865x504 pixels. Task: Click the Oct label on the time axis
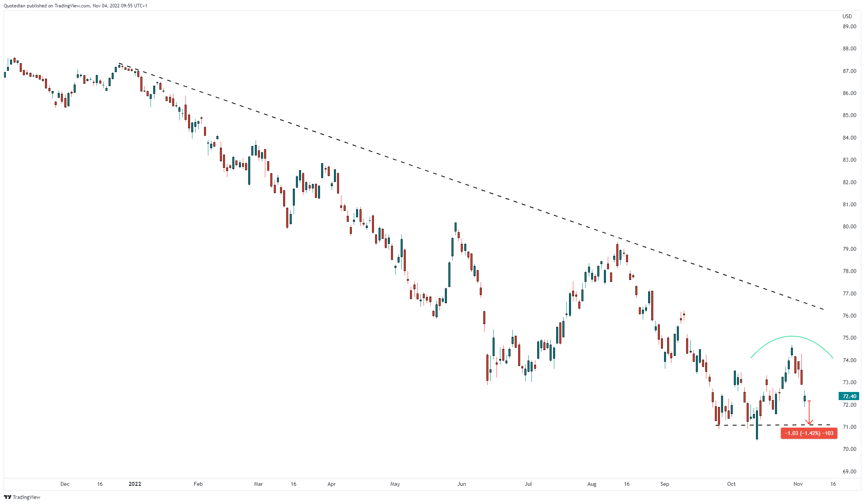click(x=732, y=484)
